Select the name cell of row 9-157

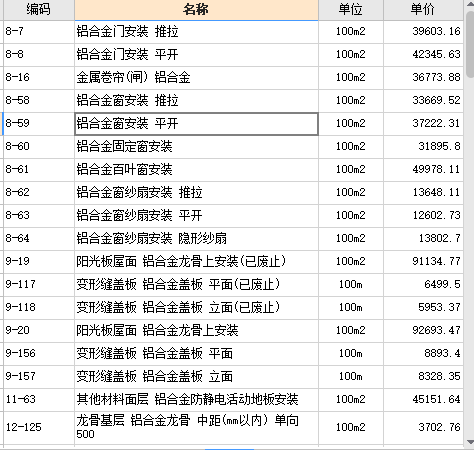tap(196, 377)
